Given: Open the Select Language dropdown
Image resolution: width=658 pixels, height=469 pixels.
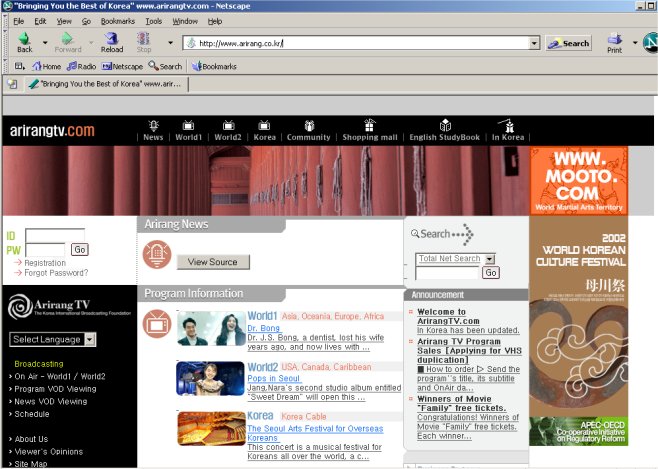Looking at the screenshot, I should coord(53,339).
